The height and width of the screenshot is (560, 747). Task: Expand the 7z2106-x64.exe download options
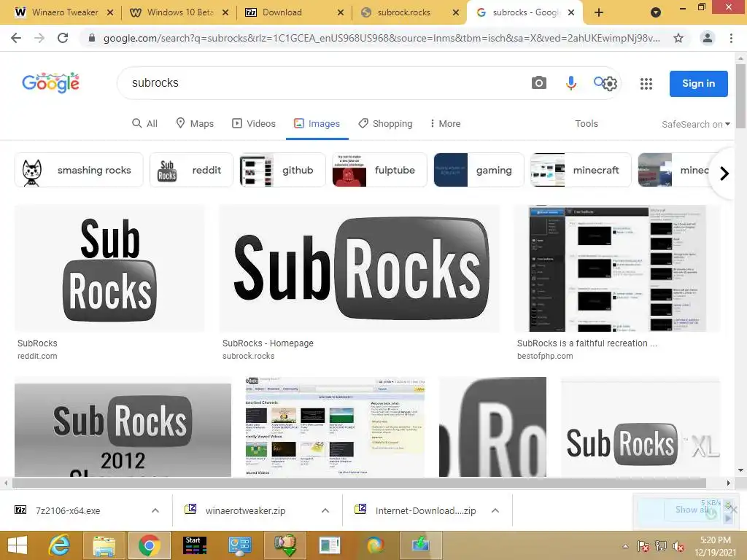(x=155, y=510)
